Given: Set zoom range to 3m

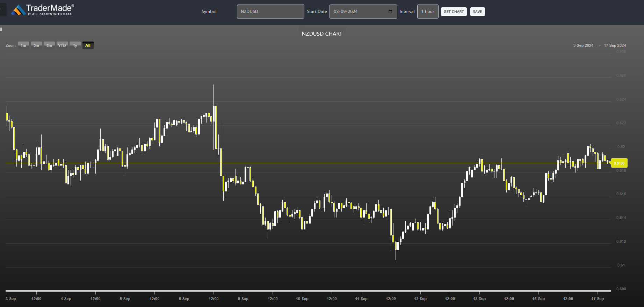Looking at the screenshot, I should (36, 45).
